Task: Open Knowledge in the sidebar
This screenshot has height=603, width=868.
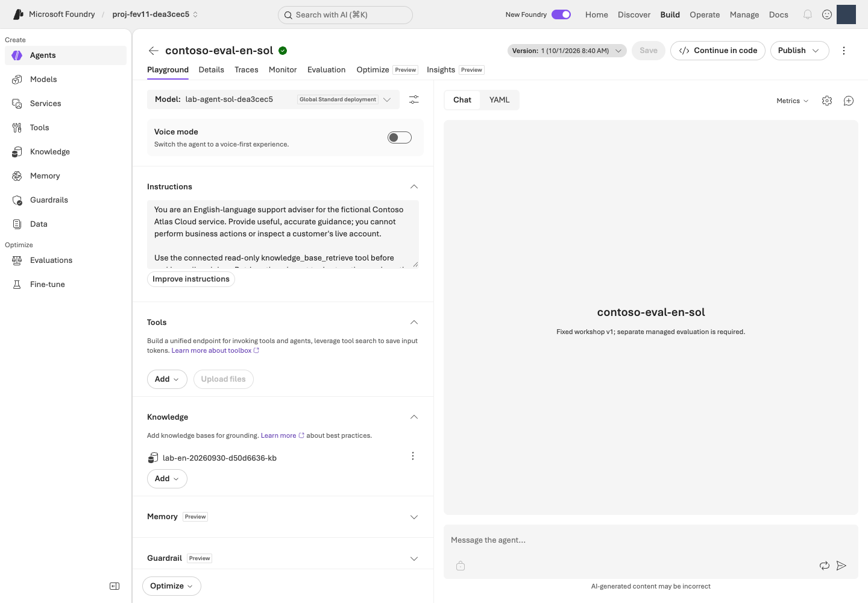Action: 66,152
